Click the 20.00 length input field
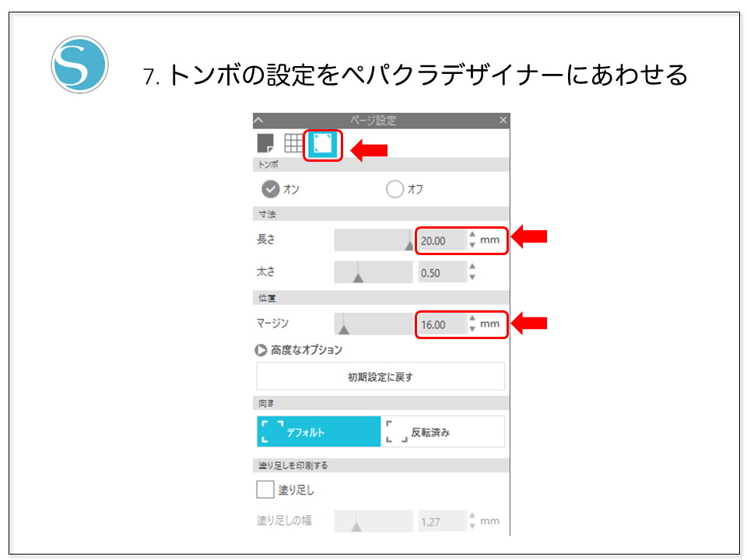This screenshot has height=560, width=747. click(442, 240)
